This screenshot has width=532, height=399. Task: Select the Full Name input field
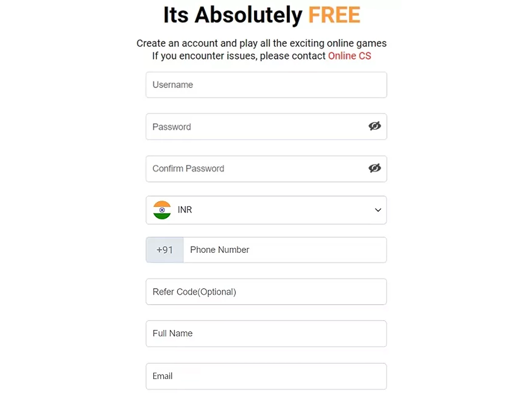[x=266, y=333]
